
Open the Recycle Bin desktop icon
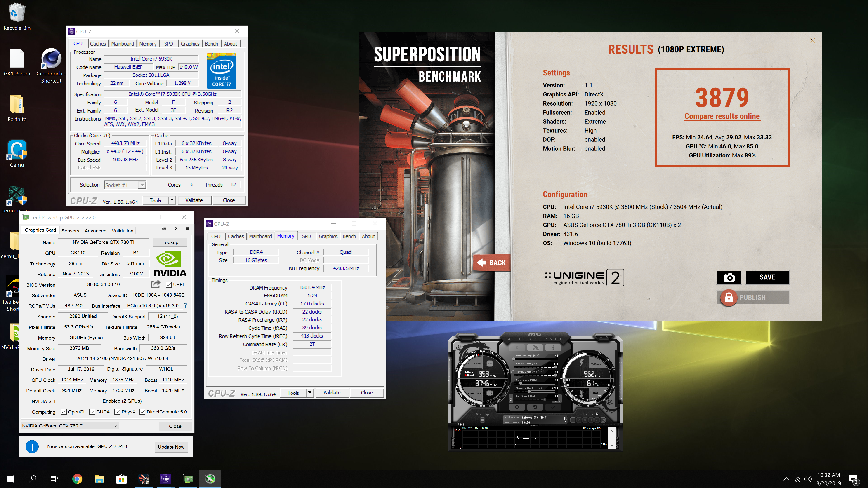(17, 17)
